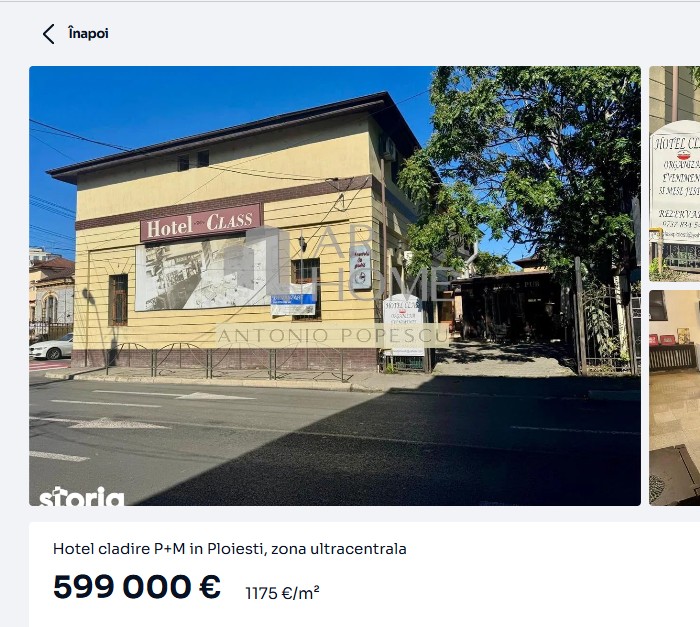Screen dimensions: 700x627
Task: Click the white standing sign near entrance
Action: (403, 325)
